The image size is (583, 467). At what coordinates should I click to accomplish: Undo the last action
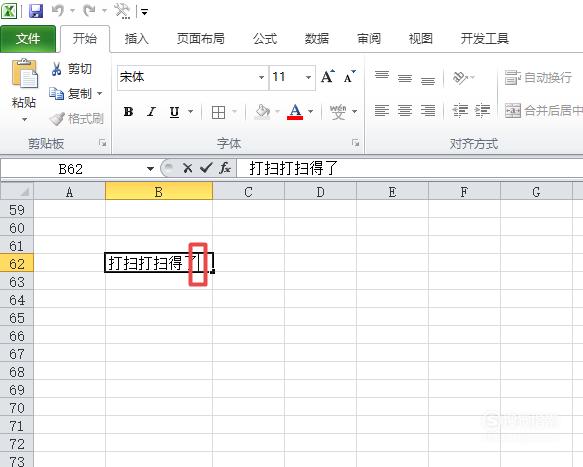click(x=58, y=11)
